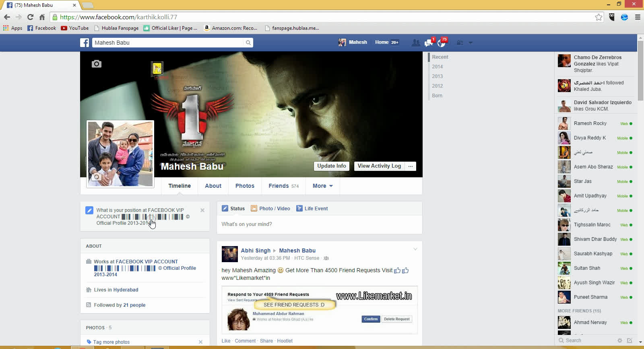Select the Status composer tab
Screen dimensions: 644x349
(233, 208)
